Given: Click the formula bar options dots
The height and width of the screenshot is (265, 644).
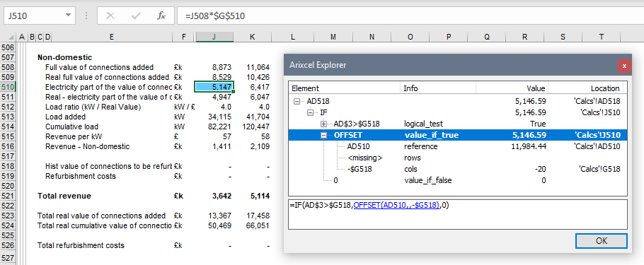Looking at the screenshot, I should click(x=86, y=16).
